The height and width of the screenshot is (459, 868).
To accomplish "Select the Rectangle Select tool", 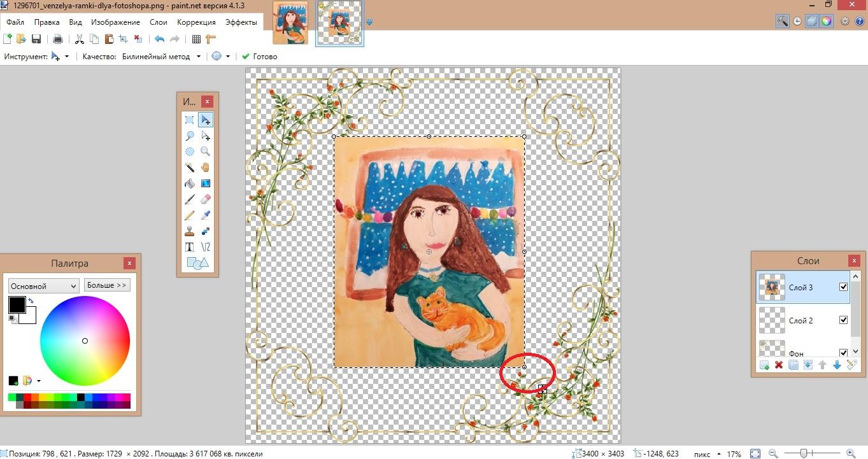I will click(x=189, y=120).
